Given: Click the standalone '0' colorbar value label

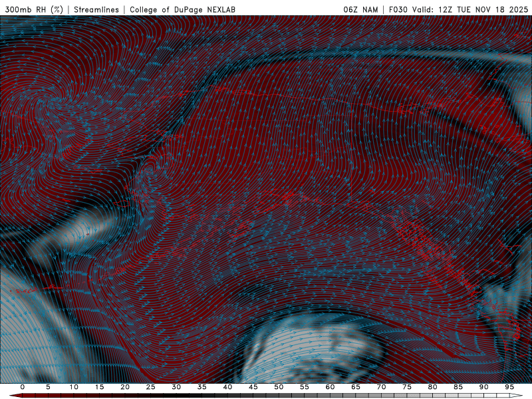Looking at the screenshot, I should pos(23,387).
